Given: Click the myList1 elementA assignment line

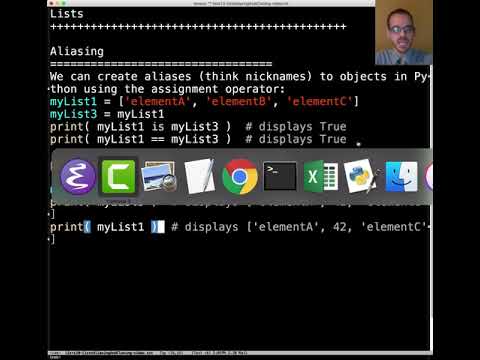Looking at the screenshot, I should 204,101.
